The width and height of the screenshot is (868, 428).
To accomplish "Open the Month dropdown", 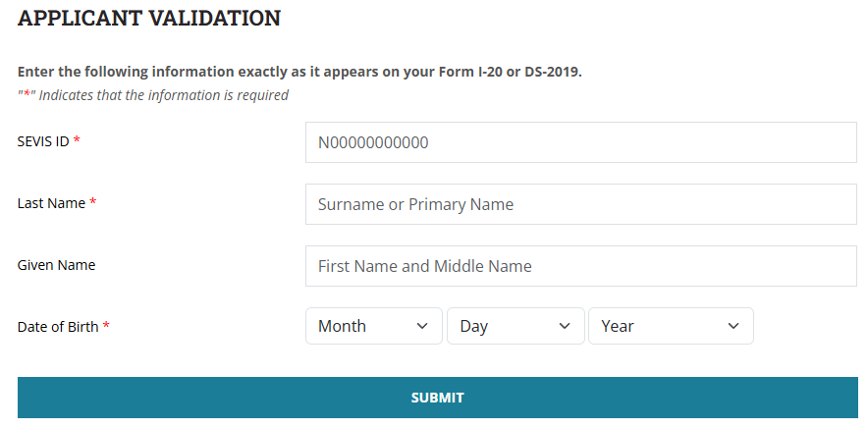I will [x=373, y=326].
